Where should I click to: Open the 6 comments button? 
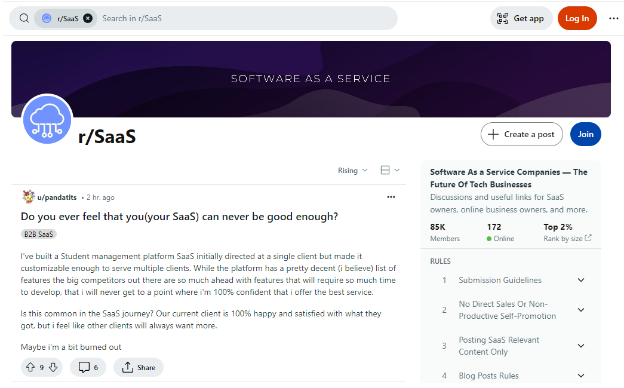tap(88, 367)
